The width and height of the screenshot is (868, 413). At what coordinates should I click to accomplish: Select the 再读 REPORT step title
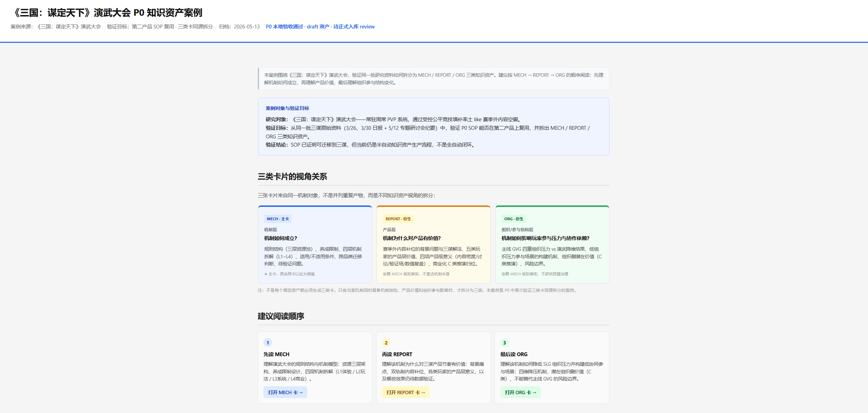[x=397, y=354]
